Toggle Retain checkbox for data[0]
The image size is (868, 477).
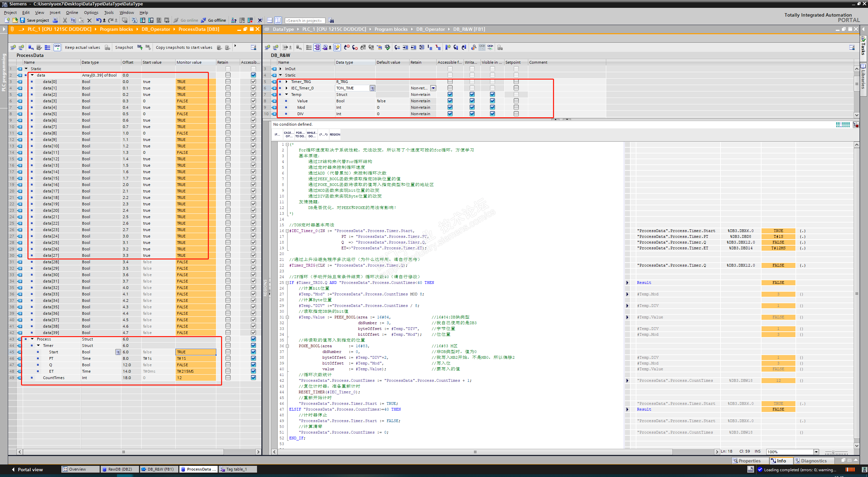coord(228,82)
